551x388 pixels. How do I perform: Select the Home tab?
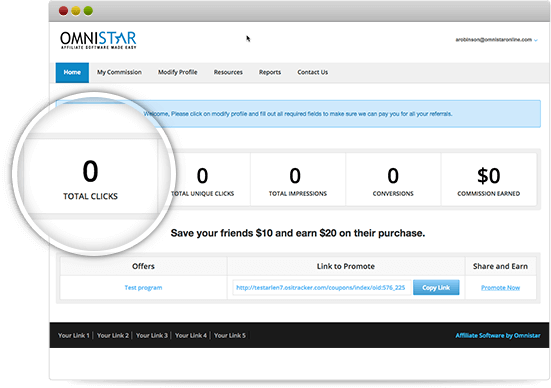click(72, 72)
